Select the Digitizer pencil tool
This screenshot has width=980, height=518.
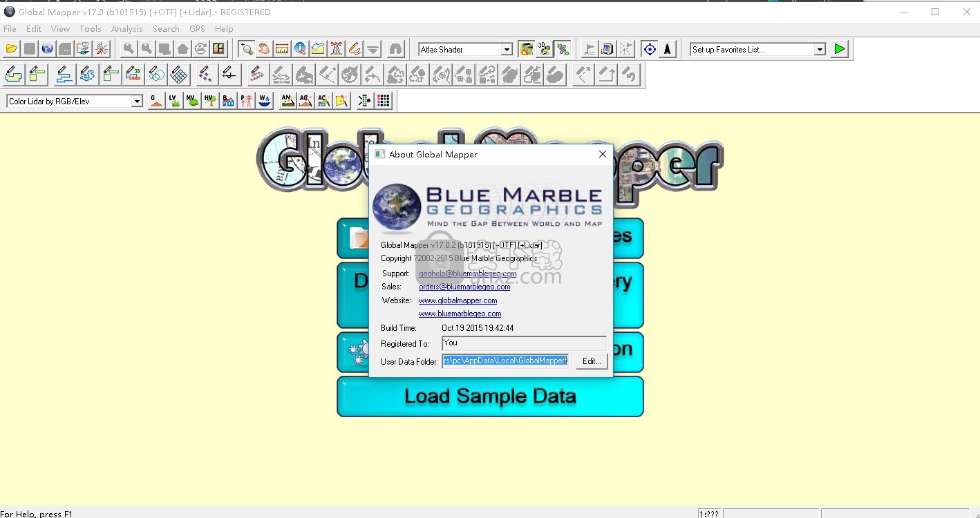click(355, 49)
